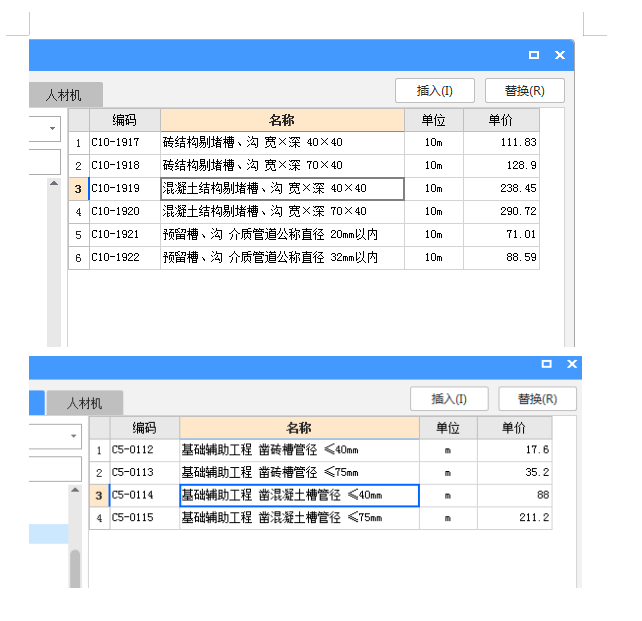The width and height of the screenshot is (642, 621).
Task: Click 插入(I) in the lower dialog
Action: [x=449, y=398]
